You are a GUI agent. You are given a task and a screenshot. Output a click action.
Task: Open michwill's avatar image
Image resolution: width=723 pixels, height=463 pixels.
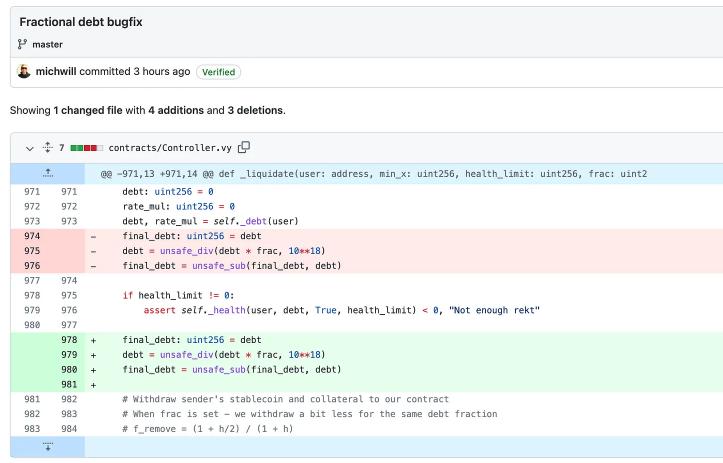pos(24,71)
